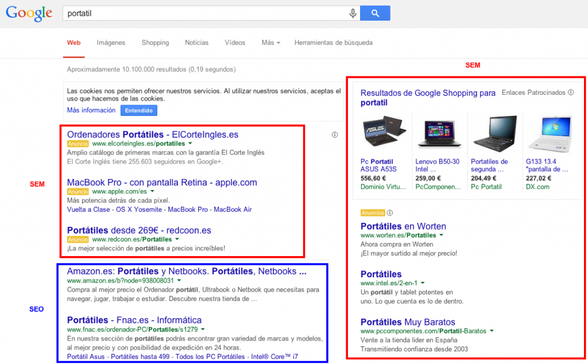This screenshot has height=364, width=588.
Task: Click Portatiles de segunda product thumbnail
Action: pos(496,133)
